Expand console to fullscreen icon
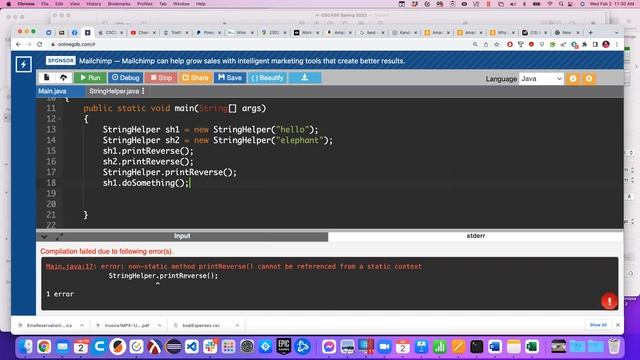The width and height of the screenshot is (640, 360). (60, 237)
